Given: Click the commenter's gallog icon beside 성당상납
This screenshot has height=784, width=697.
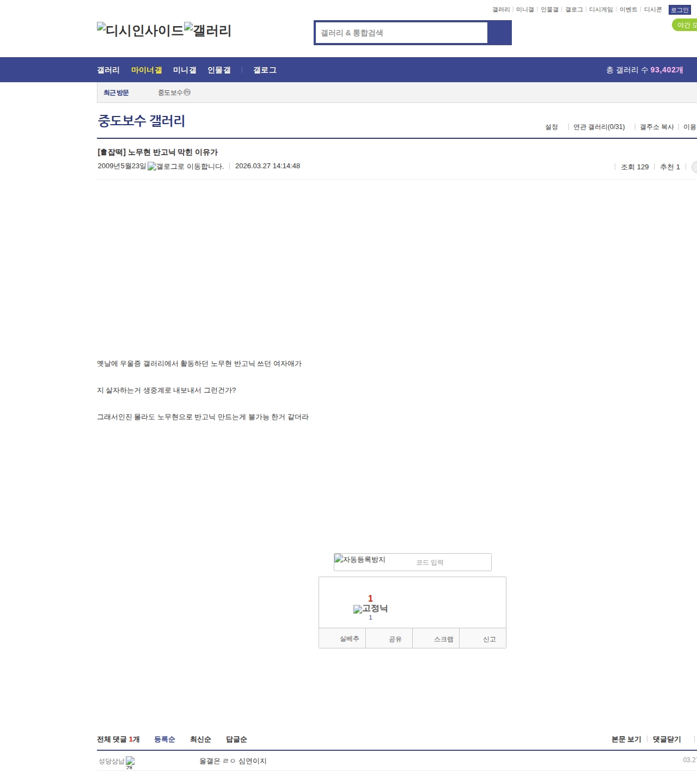Looking at the screenshot, I should pos(130,762).
